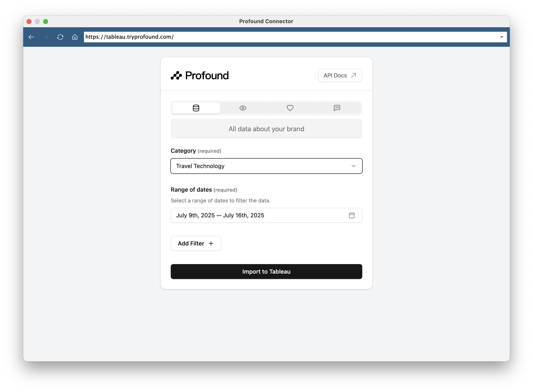Switch to the eye visibility tab
Image resolution: width=533 pixels, height=392 pixels.
pos(243,108)
